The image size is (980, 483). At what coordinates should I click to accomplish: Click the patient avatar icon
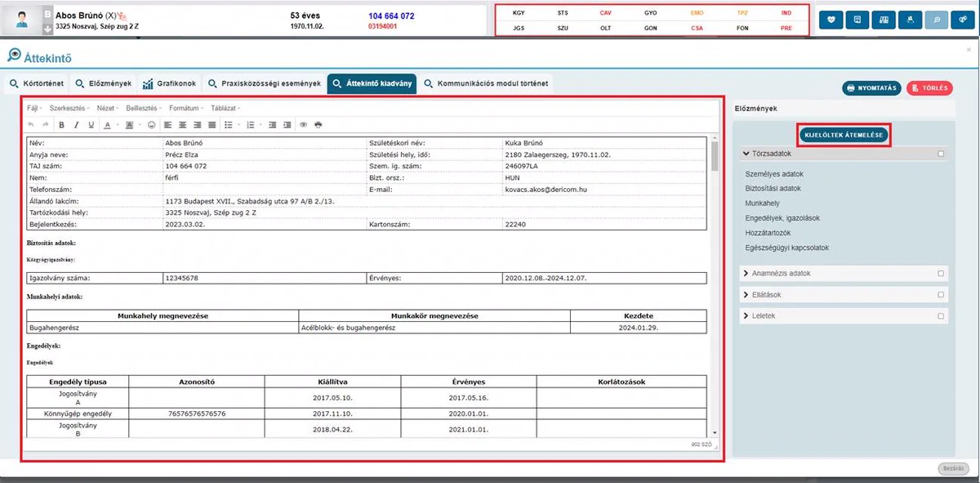(x=21, y=20)
